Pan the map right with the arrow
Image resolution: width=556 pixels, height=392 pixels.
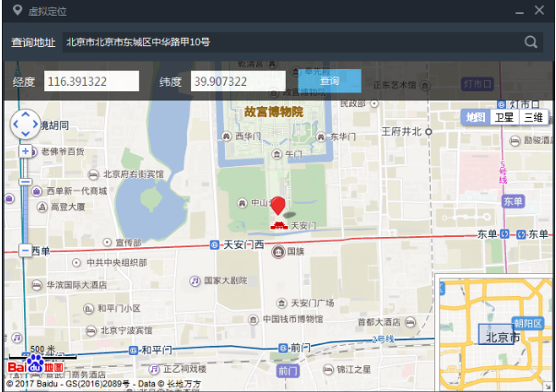coord(35,125)
